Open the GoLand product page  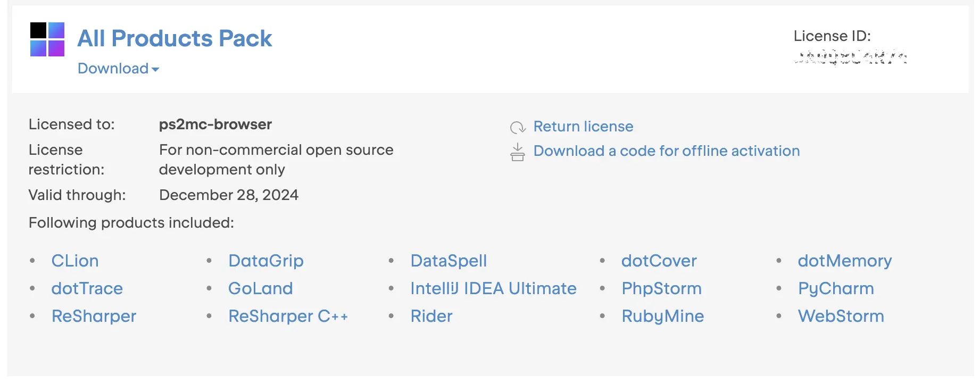tap(260, 288)
